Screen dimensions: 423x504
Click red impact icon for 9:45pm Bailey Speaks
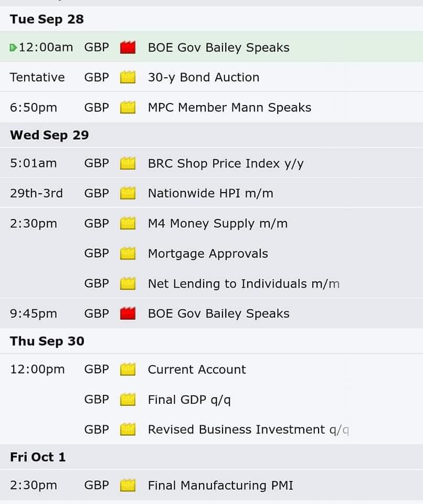tap(128, 313)
